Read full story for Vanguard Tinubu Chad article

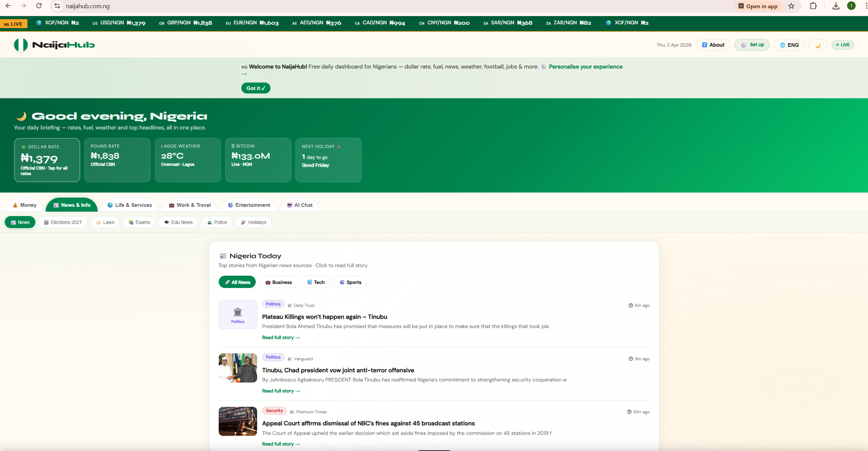(281, 391)
